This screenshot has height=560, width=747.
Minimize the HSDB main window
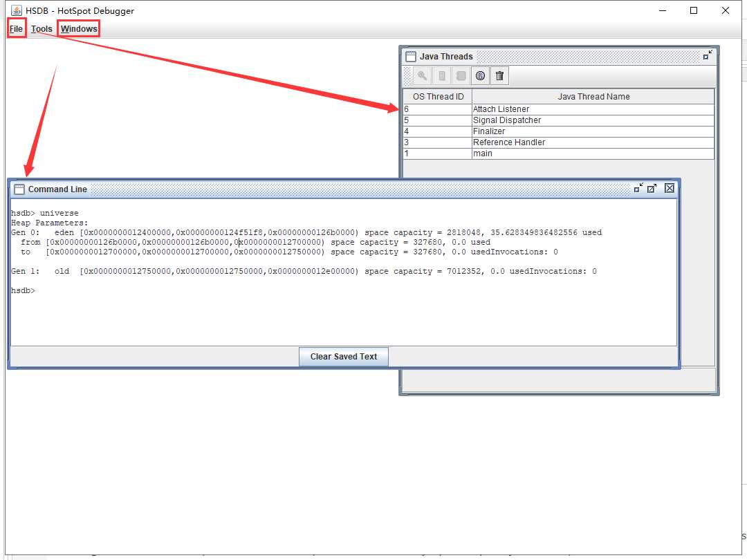click(x=662, y=10)
